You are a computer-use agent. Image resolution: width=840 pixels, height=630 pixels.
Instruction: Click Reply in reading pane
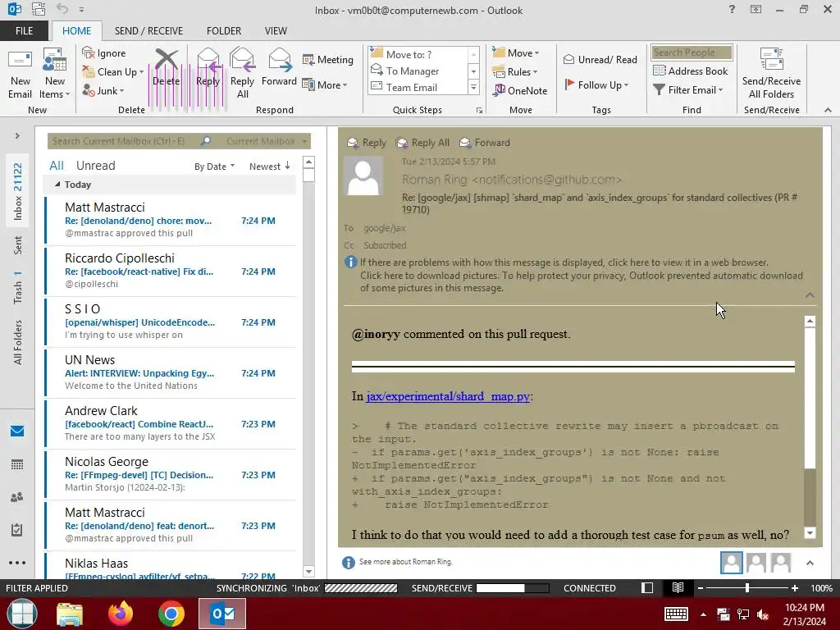367,143
